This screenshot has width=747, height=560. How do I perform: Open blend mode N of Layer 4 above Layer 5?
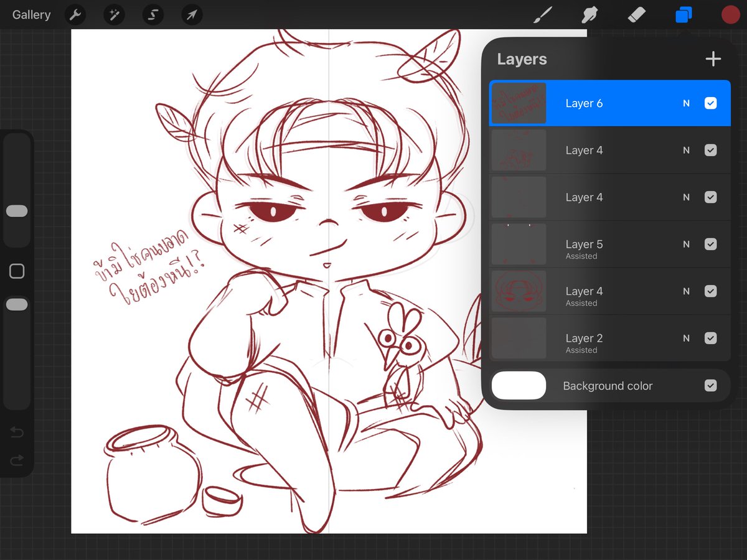click(x=686, y=197)
